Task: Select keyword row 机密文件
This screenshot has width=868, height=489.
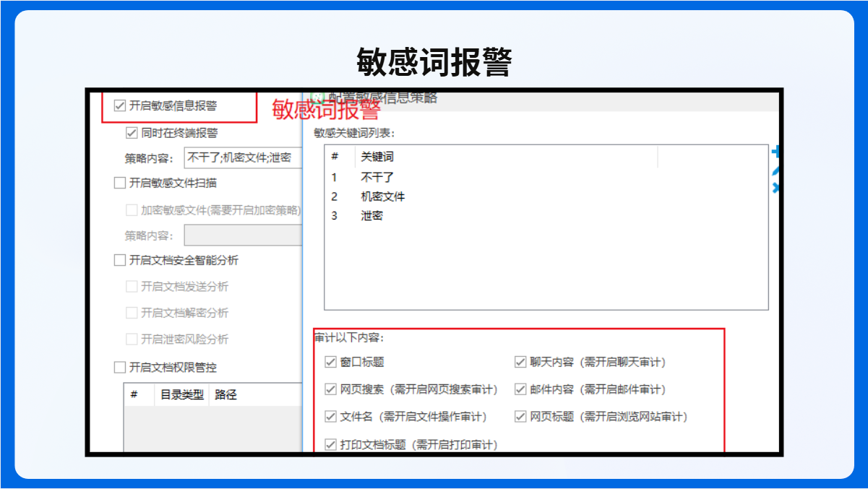Action: [x=383, y=196]
